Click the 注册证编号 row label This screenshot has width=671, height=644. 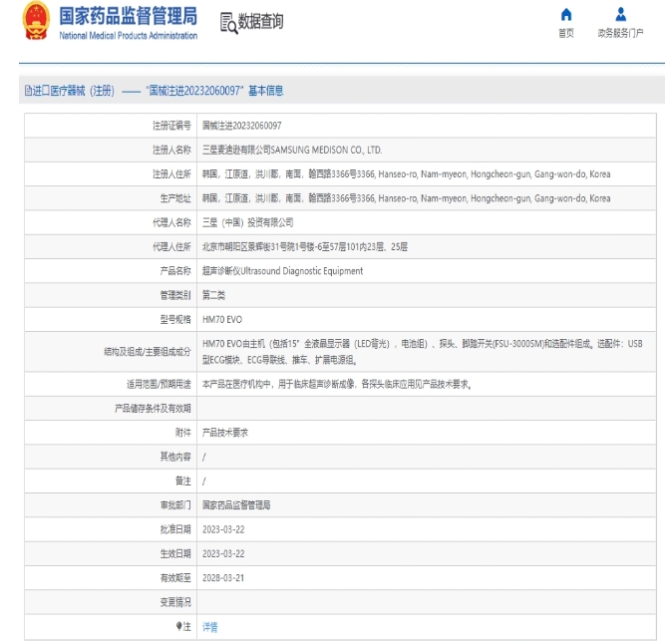(171, 126)
